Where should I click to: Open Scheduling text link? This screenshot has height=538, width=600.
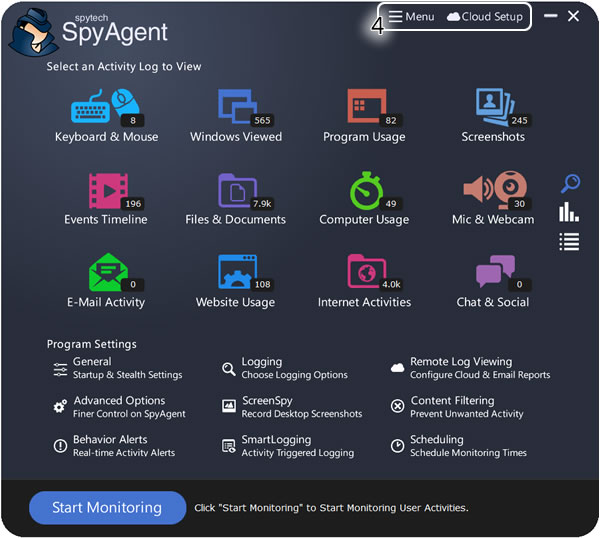pos(468,446)
